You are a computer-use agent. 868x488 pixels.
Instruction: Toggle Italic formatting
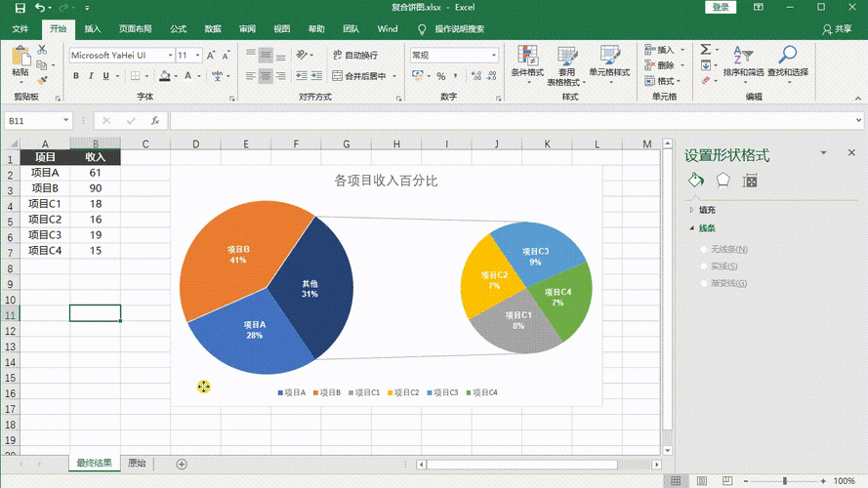(x=91, y=76)
